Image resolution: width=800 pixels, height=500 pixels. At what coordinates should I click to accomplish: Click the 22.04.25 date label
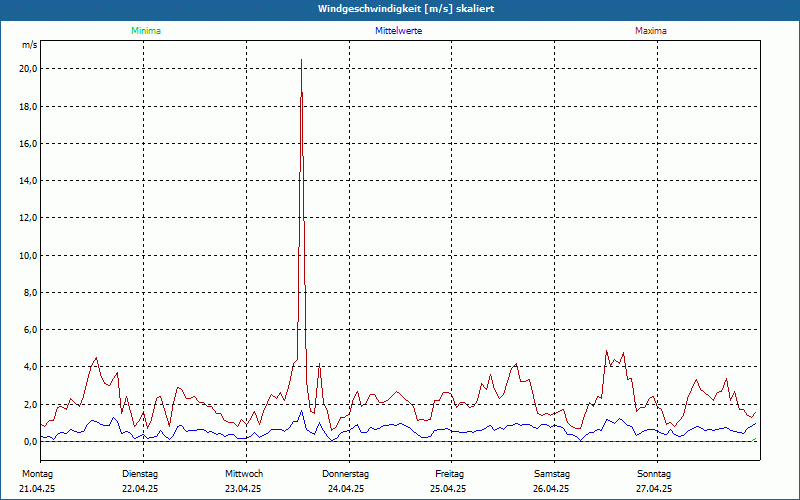tap(140, 489)
